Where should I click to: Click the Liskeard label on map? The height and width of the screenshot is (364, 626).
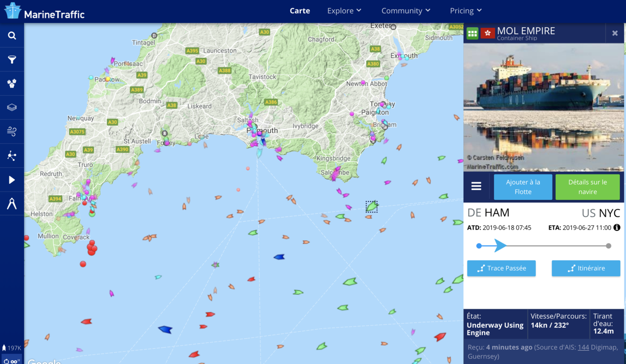[x=200, y=106]
